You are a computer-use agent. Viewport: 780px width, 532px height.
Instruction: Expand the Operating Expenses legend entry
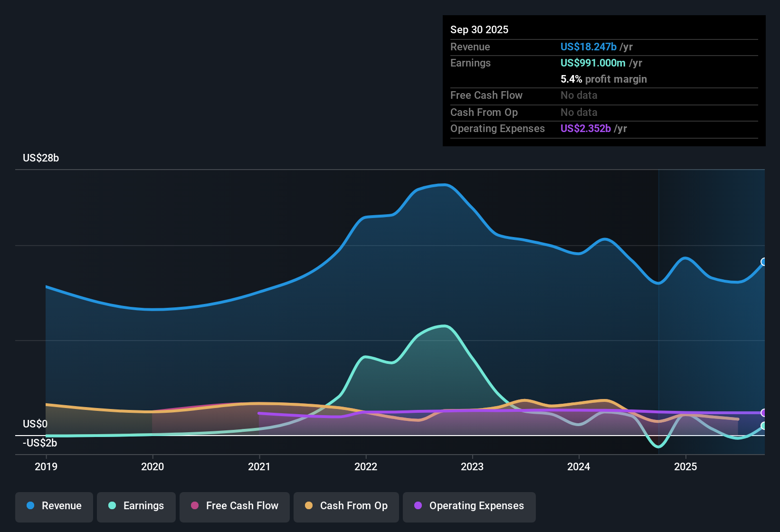469,506
